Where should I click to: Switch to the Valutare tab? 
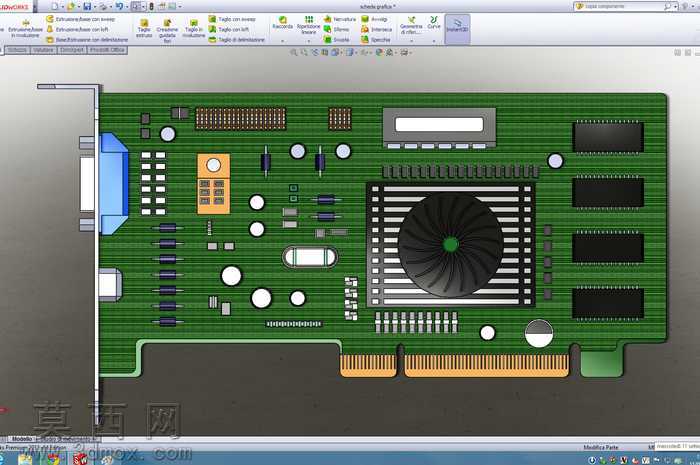pyautogui.click(x=43, y=50)
